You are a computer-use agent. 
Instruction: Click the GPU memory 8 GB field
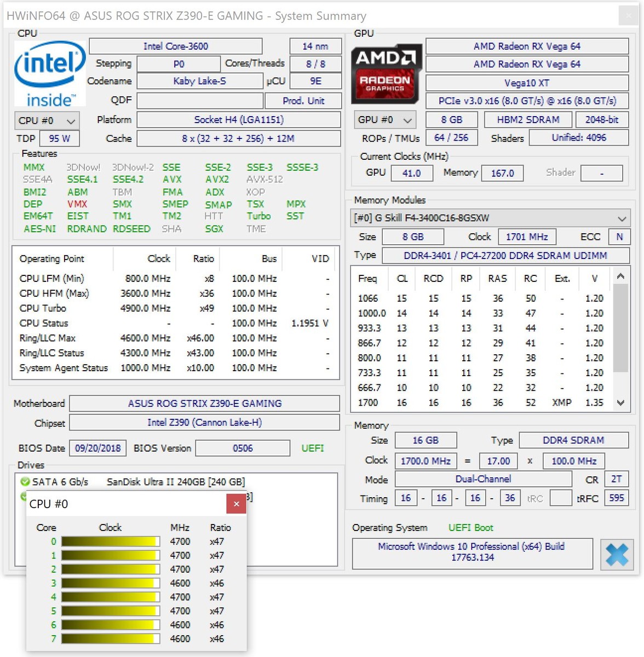point(451,119)
